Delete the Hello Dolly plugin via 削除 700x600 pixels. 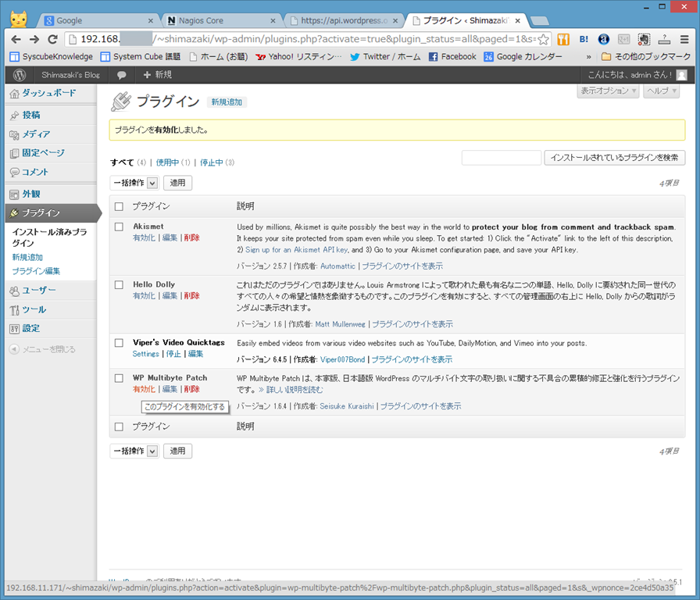coord(192,296)
